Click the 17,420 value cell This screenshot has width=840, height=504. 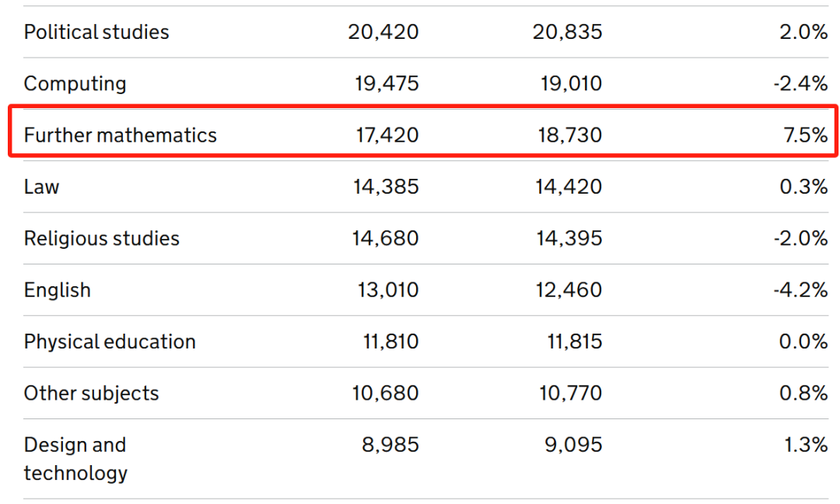tap(387, 135)
